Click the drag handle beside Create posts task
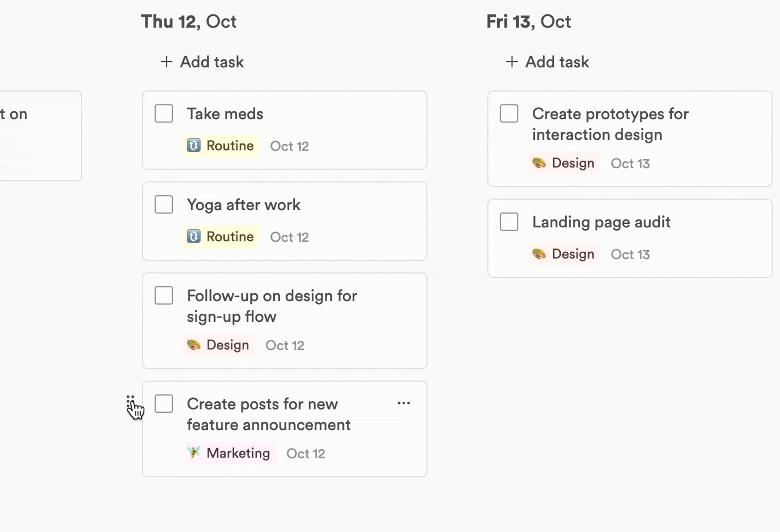The width and height of the screenshot is (780, 532). pos(130,402)
